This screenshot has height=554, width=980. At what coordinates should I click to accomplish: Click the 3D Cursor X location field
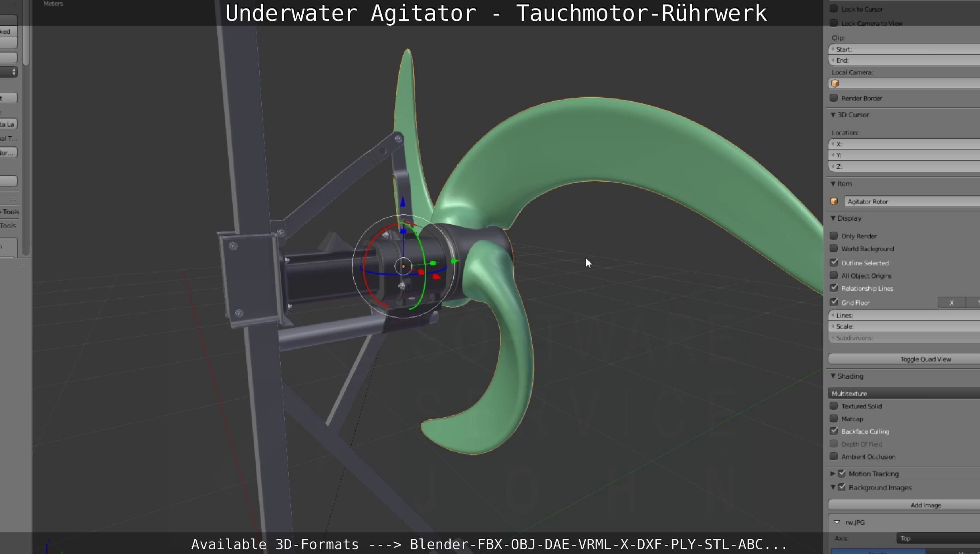[904, 144]
